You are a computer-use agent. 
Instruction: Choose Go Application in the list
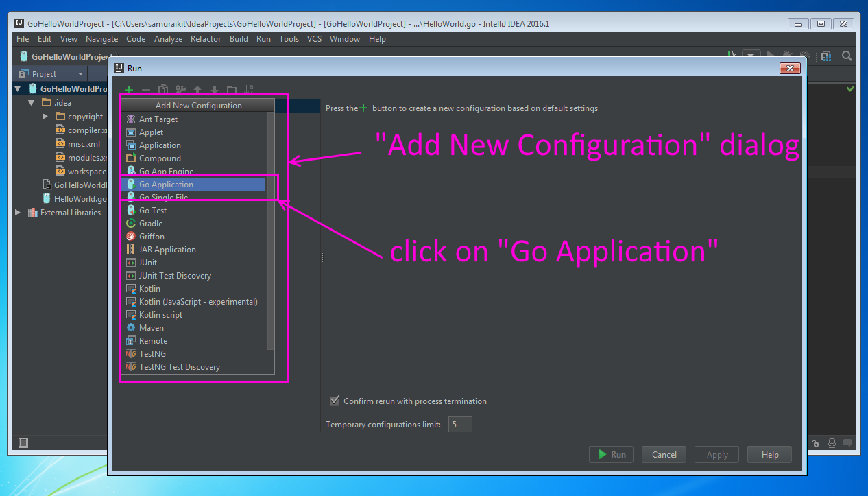[193, 185]
